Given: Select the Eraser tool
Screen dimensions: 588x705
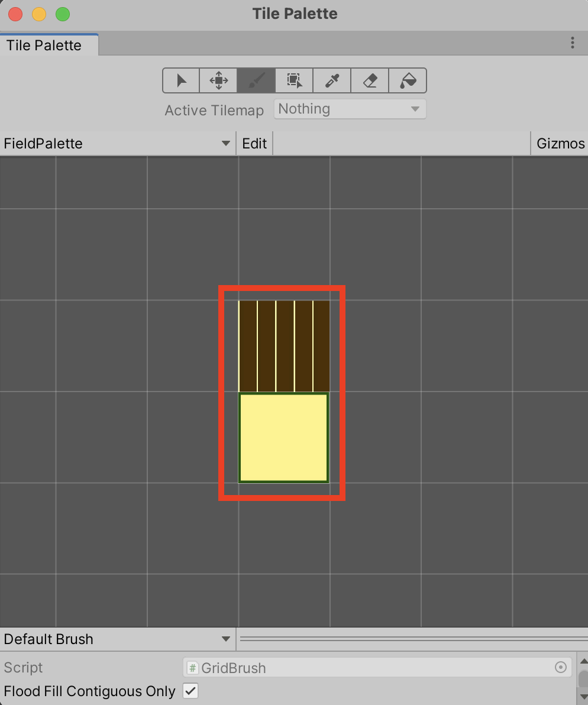Looking at the screenshot, I should point(370,80).
